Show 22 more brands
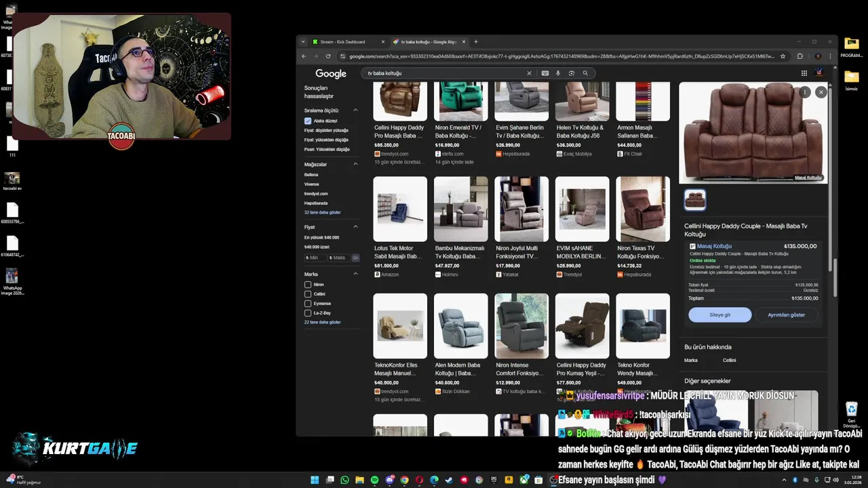The width and height of the screenshot is (868, 488). coord(322,322)
